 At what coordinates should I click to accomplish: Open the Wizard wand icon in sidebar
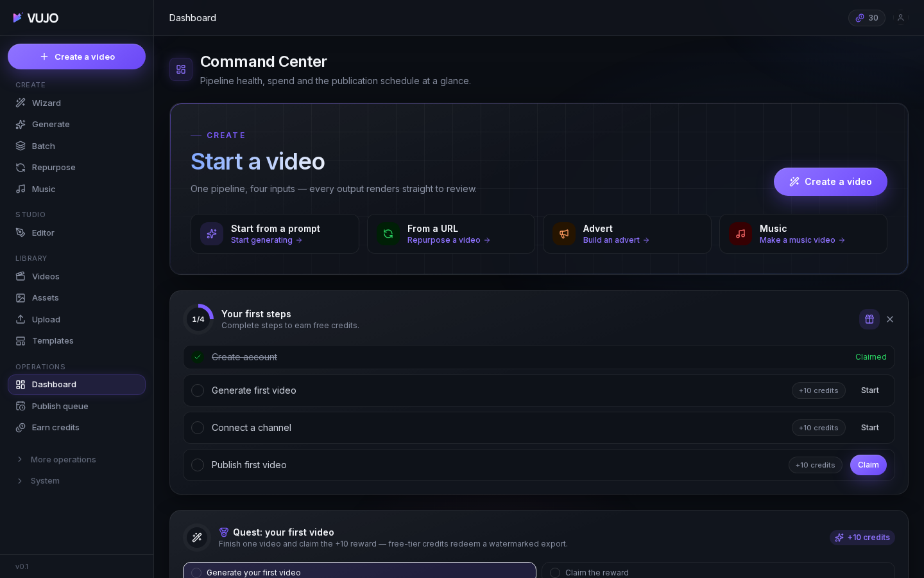(x=21, y=103)
